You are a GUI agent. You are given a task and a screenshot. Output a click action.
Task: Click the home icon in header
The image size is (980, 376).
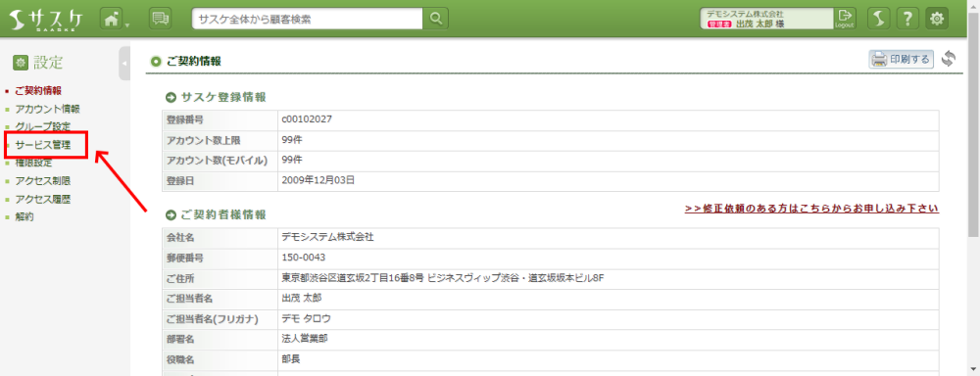(x=111, y=19)
